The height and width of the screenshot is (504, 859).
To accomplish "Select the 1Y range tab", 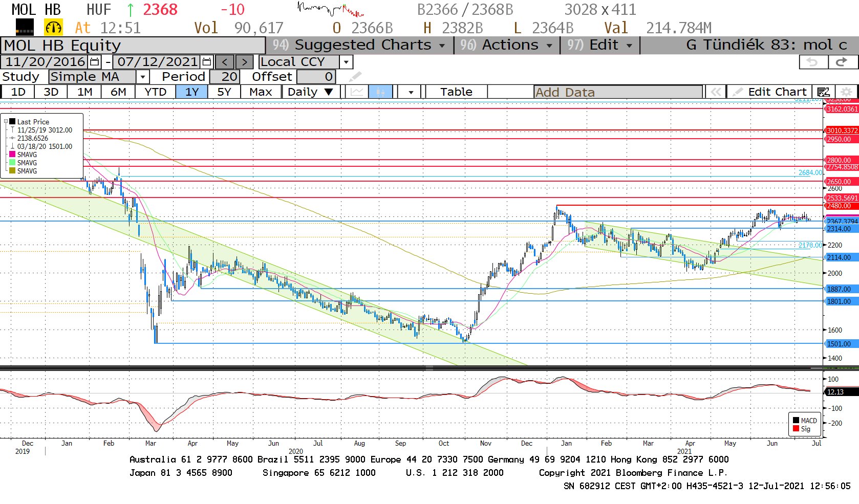I will pyautogui.click(x=191, y=92).
